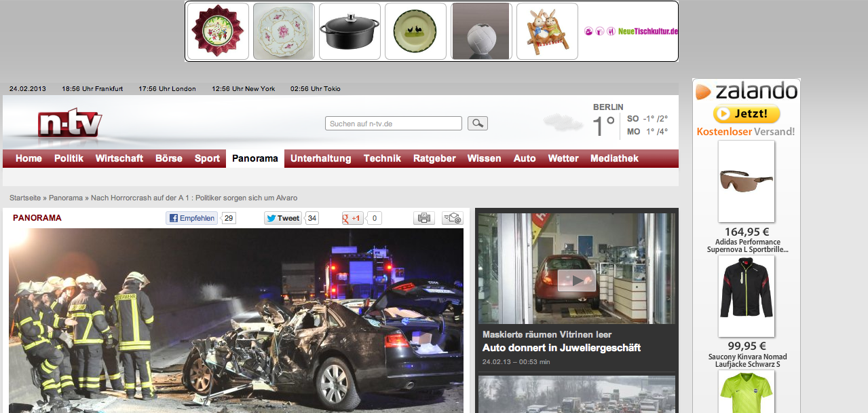Click the Google +1 button
The height and width of the screenshot is (413, 868).
[353, 218]
